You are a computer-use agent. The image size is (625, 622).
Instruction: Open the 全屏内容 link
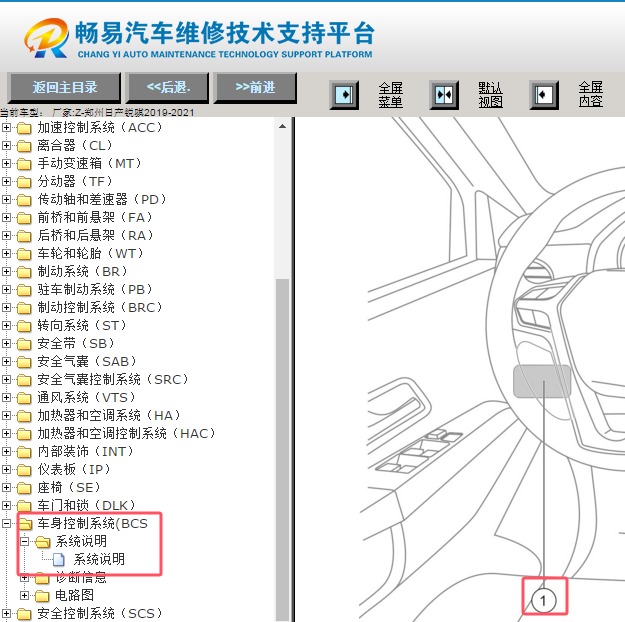[x=591, y=94]
